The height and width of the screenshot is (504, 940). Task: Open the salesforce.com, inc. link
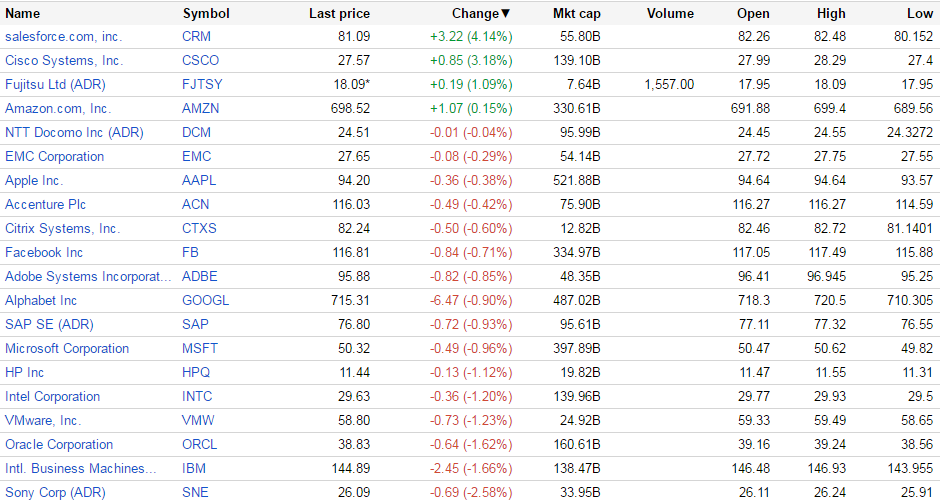(63, 36)
